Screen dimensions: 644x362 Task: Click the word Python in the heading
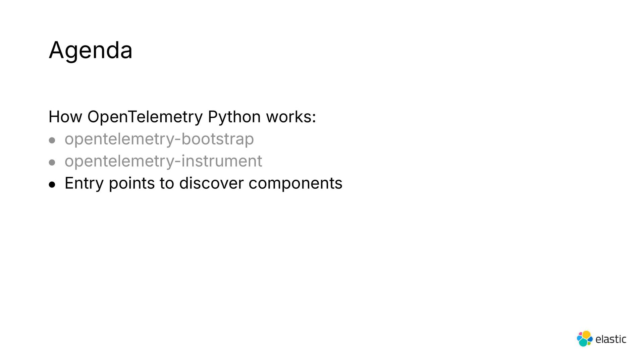(234, 117)
